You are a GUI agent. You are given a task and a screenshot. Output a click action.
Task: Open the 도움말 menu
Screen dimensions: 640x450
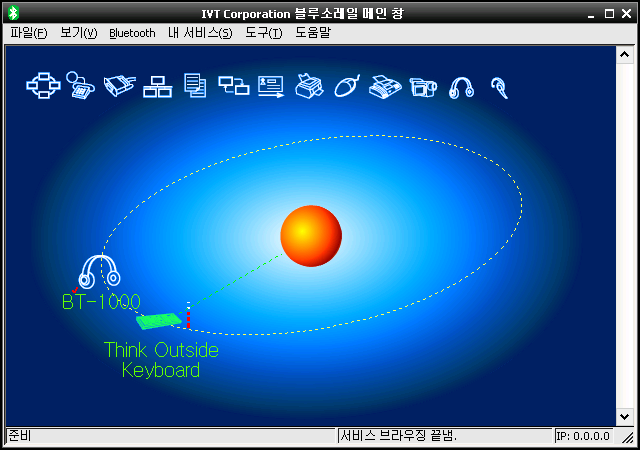point(313,33)
